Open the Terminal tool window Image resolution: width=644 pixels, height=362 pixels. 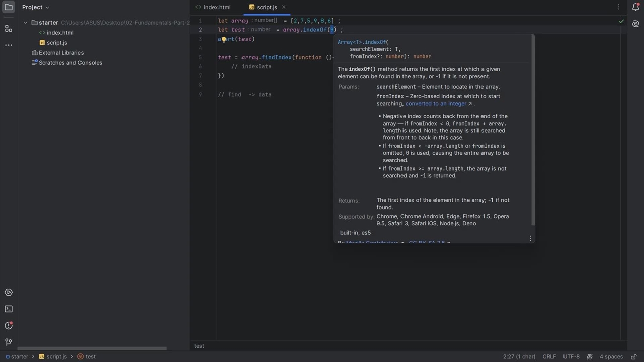[9, 309]
